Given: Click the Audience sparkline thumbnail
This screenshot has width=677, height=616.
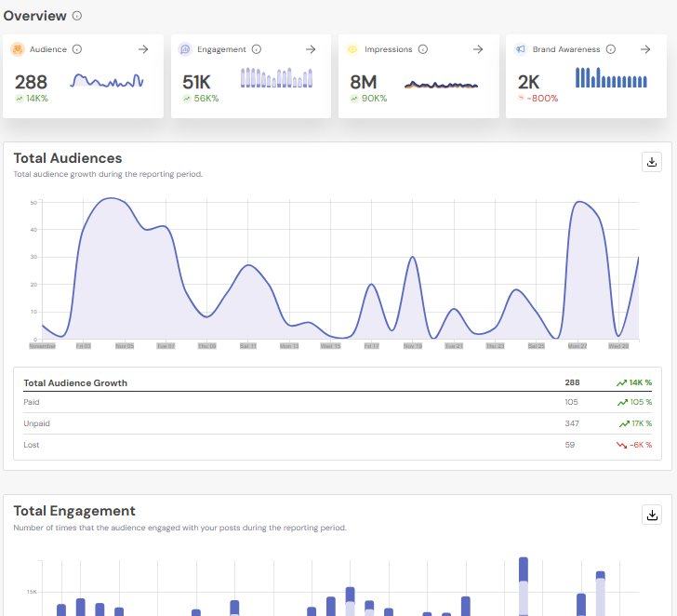Looking at the screenshot, I should [107, 80].
